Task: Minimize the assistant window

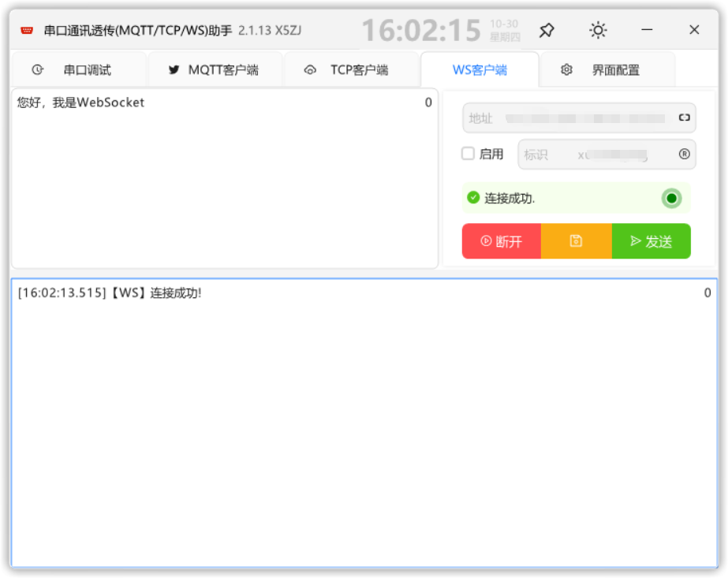Action: click(647, 30)
